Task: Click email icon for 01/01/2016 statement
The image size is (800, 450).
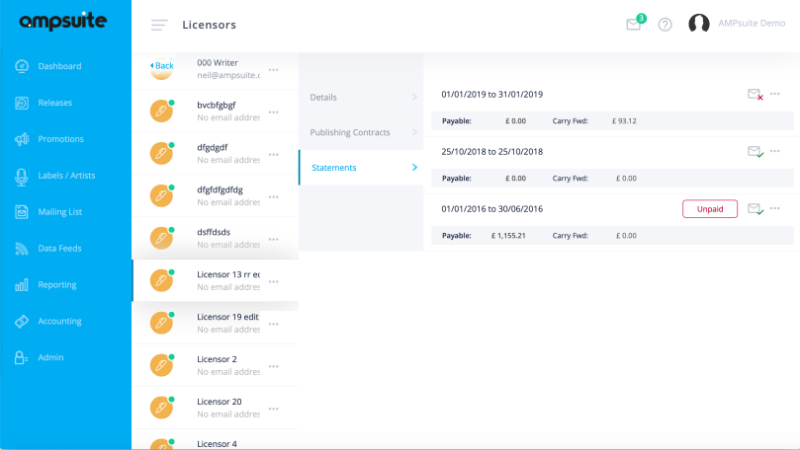Action: coord(755,209)
